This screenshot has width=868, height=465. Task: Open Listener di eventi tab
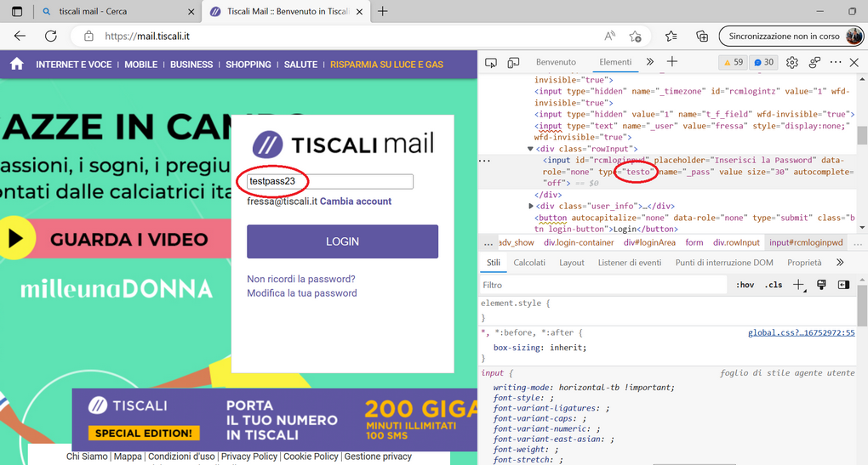630,263
